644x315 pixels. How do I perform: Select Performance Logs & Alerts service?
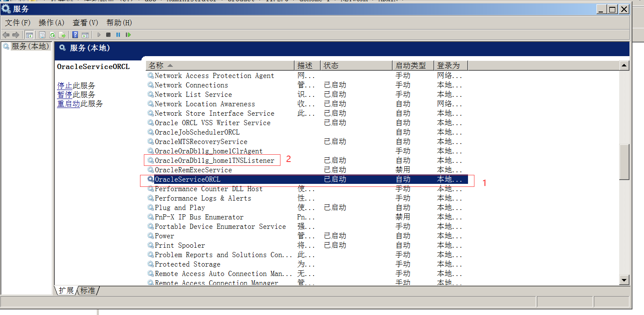[203, 198]
